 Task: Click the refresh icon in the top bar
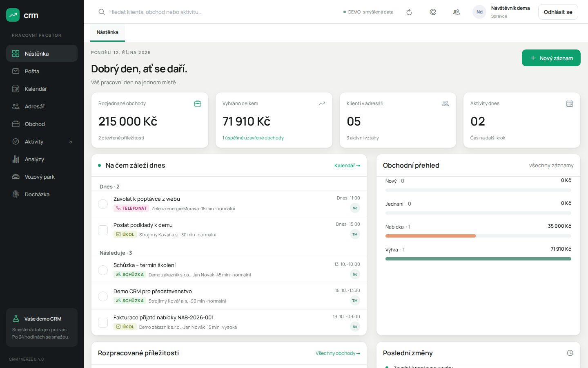tap(409, 12)
